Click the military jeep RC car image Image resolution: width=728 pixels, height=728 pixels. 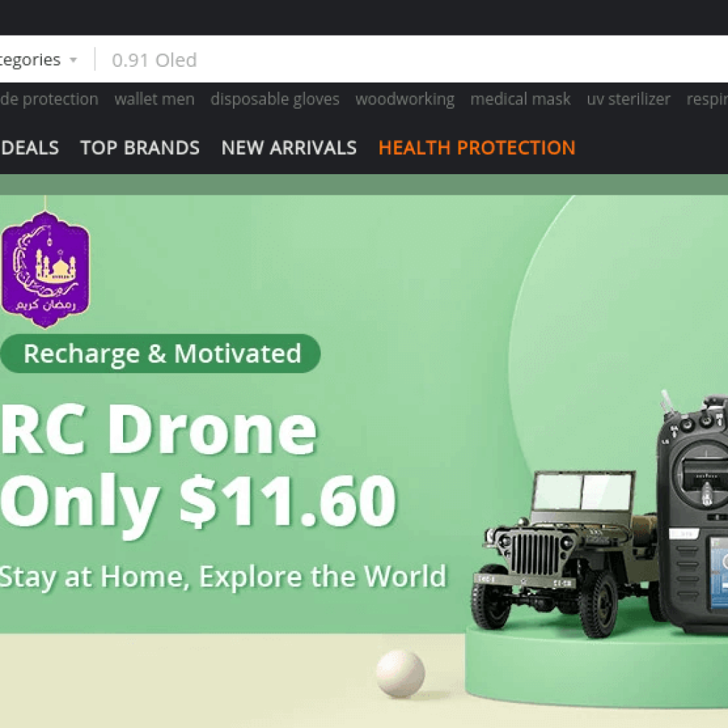(x=564, y=552)
